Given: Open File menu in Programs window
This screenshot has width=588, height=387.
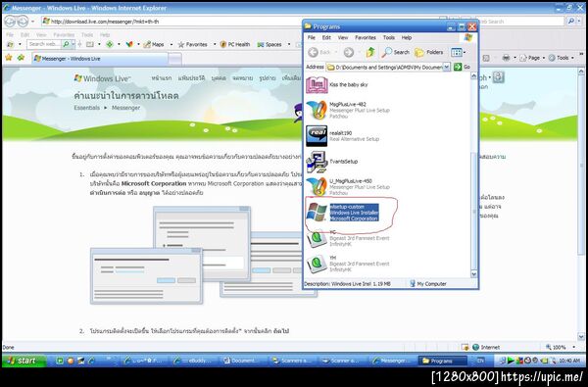Looking at the screenshot, I should [312, 37].
